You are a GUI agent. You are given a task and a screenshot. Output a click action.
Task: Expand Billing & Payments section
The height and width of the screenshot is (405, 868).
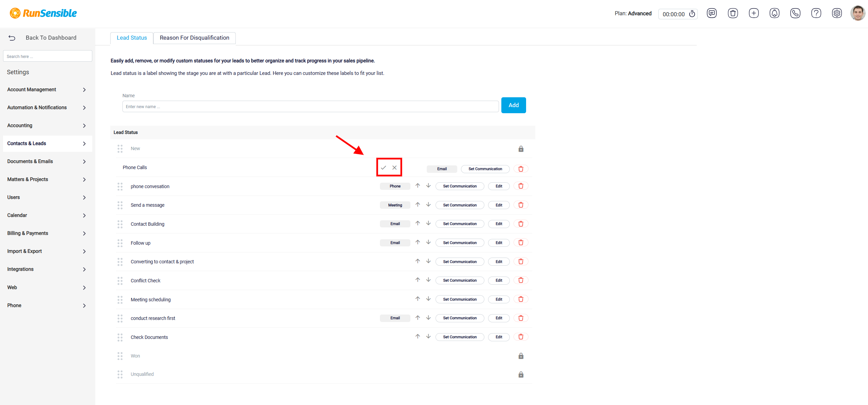[47, 233]
